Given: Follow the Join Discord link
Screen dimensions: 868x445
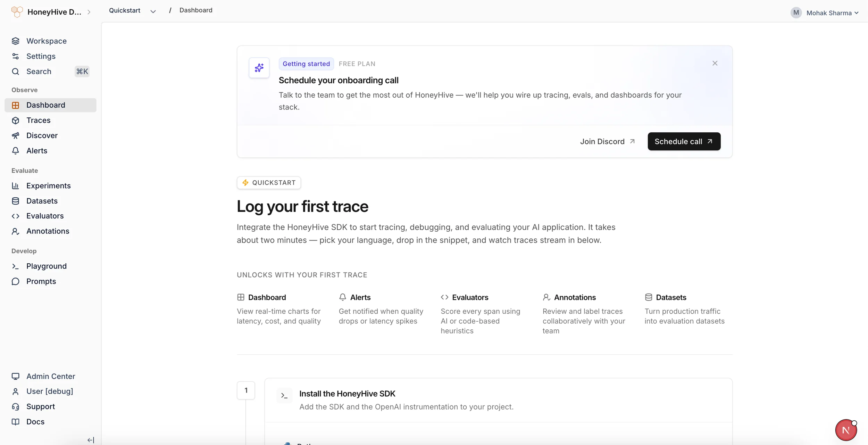Looking at the screenshot, I should 608,141.
